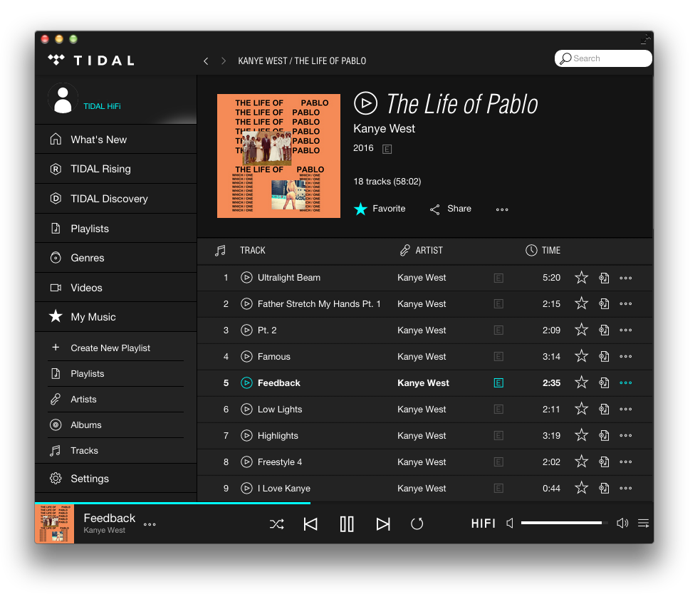The width and height of the screenshot is (700, 594).
Task: Seek on the playback progress bar
Action: tap(344, 503)
